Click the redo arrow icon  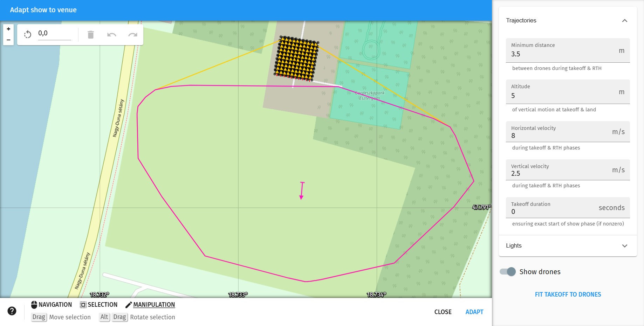click(133, 35)
